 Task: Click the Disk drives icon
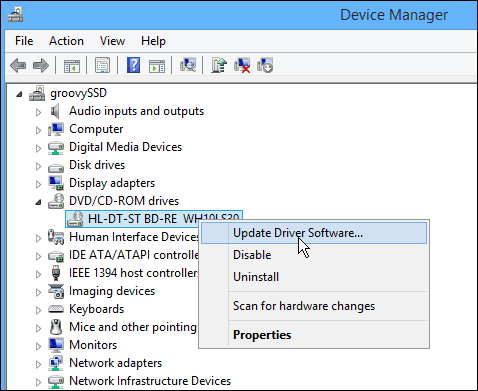click(56, 167)
